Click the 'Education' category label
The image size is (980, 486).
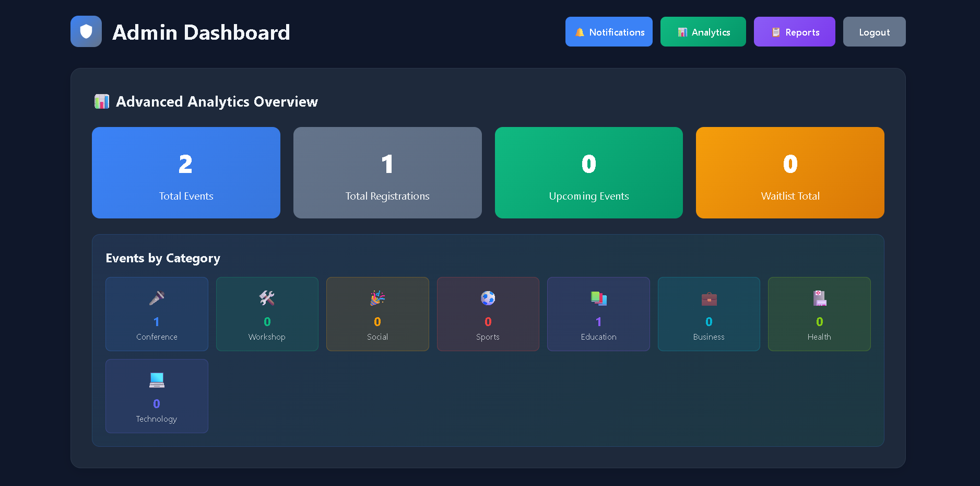click(x=598, y=337)
